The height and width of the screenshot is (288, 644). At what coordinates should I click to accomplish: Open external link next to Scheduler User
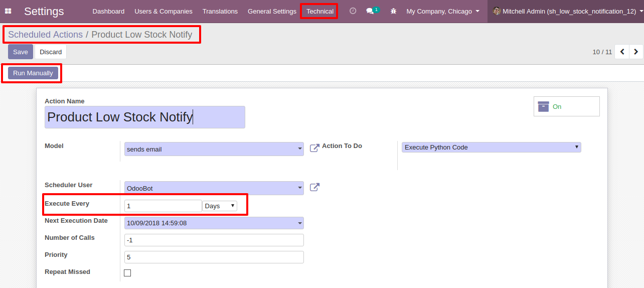pos(314,187)
